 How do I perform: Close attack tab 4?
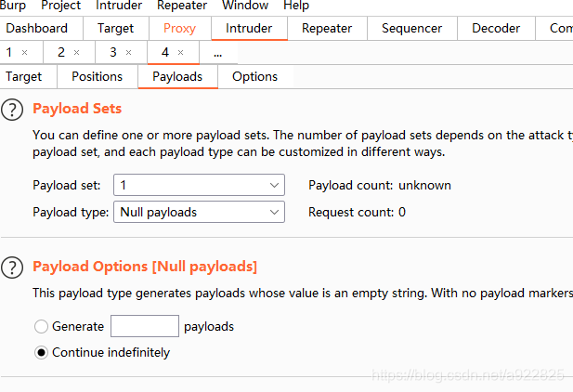180,53
